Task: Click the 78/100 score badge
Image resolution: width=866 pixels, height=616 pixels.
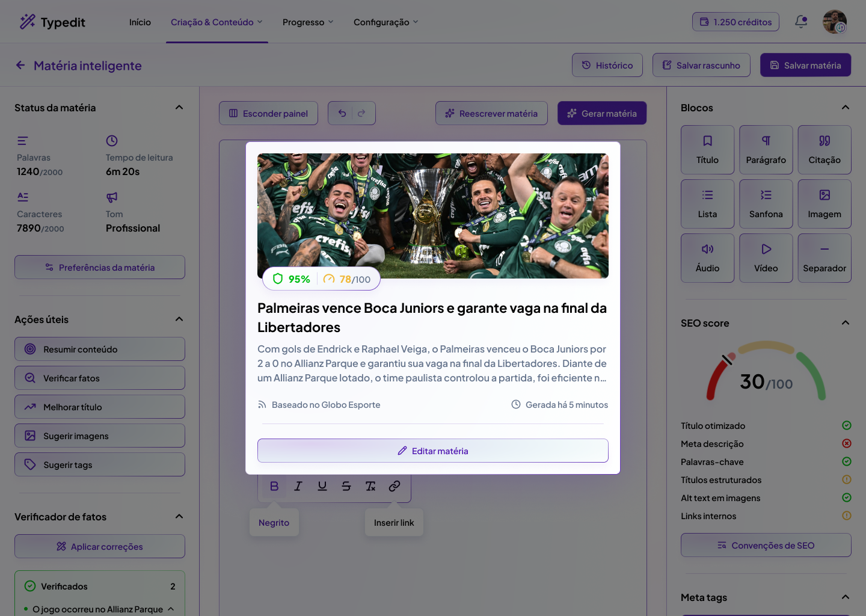Action: point(347,279)
